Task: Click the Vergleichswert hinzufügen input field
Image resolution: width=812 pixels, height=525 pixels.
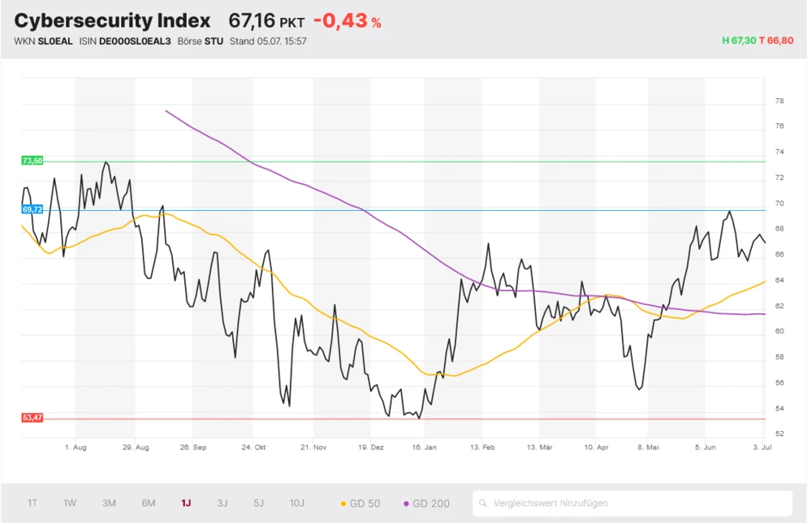Action: (x=633, y=503)
